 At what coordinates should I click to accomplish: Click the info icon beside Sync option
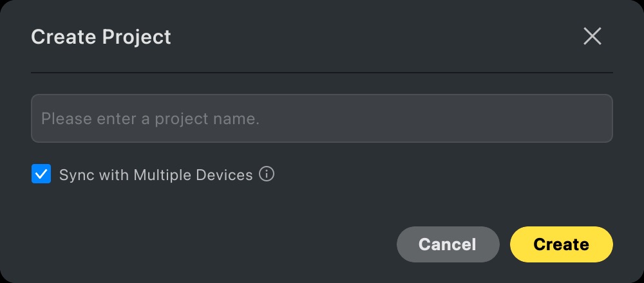pyautogui.click(x=267, y=174)
